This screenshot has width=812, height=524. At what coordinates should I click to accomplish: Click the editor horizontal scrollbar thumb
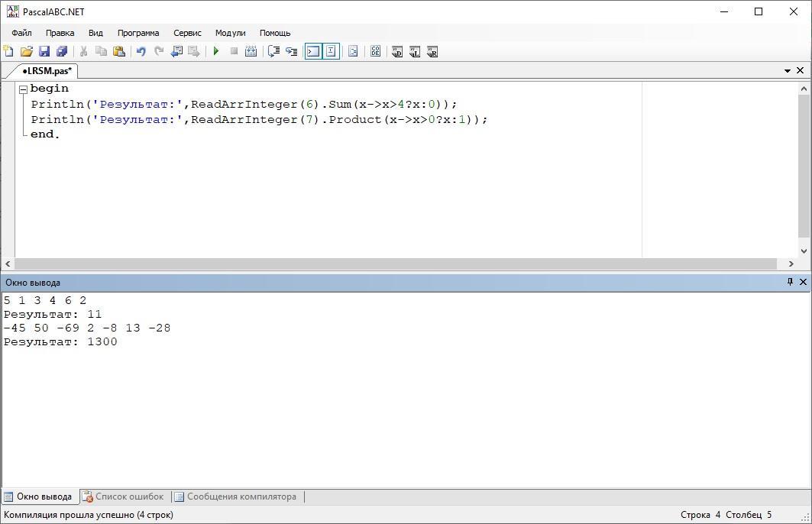(x=396, y=264)
